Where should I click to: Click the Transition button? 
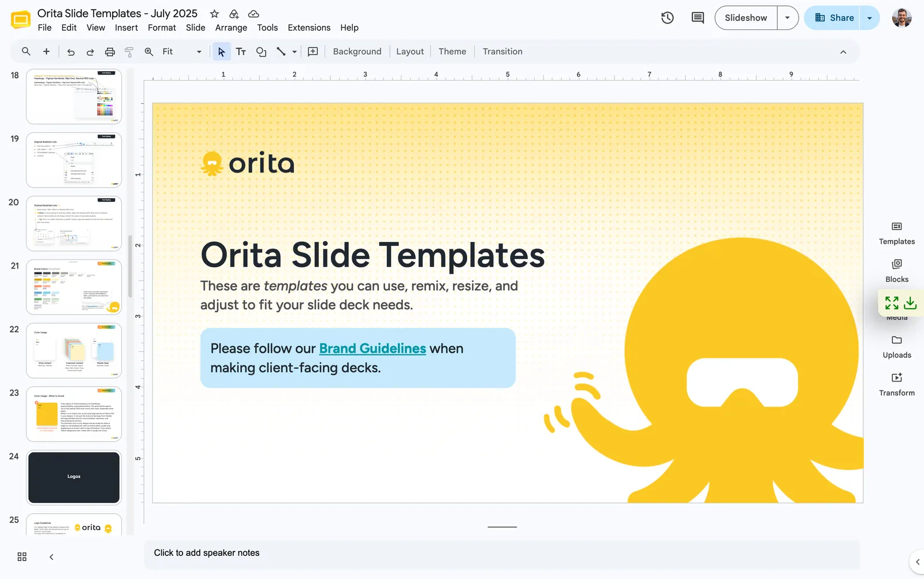[x=502, y=51]
